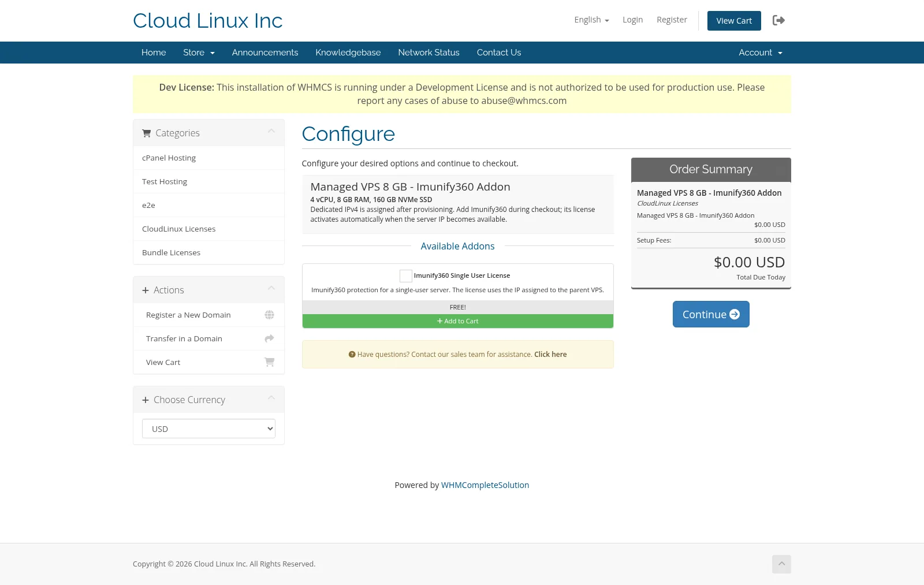Click the shopping cart icon beside Categories
Viewport: 924px width, 585px height.
click(x=147, y=133)
